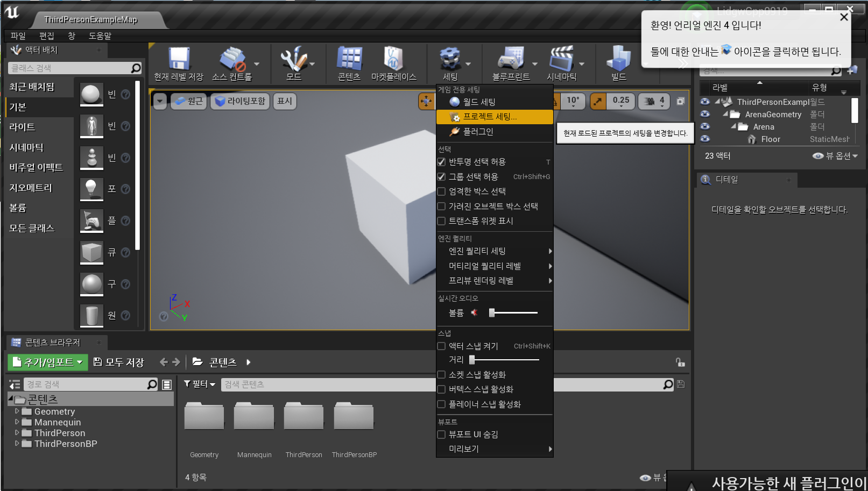Open the Cinematics (시네마틱) toolbar icon
Viewport: 868px width, 491px height.
pyautogui.click(x=561, y=58)
